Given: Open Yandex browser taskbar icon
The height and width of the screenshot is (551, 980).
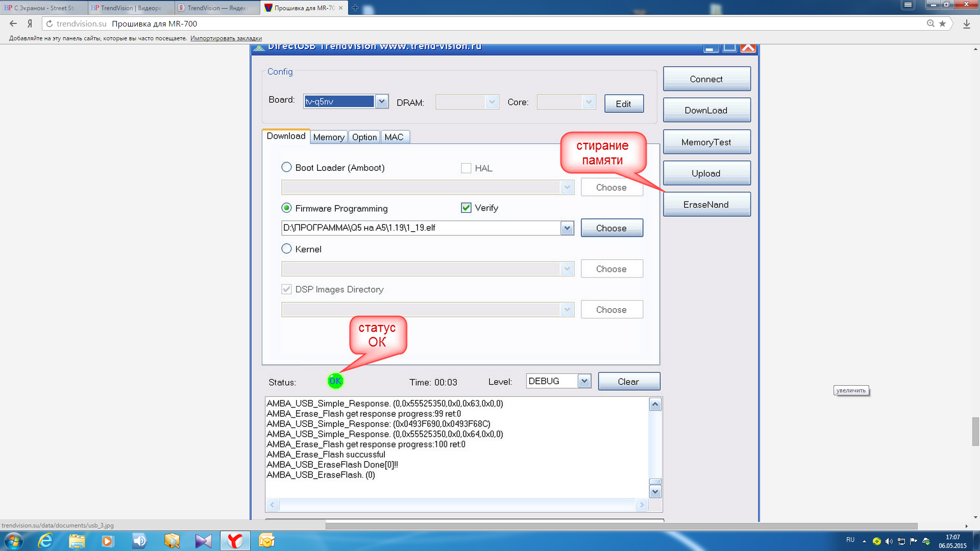Looking at the screenshot, I should point(235,541).
